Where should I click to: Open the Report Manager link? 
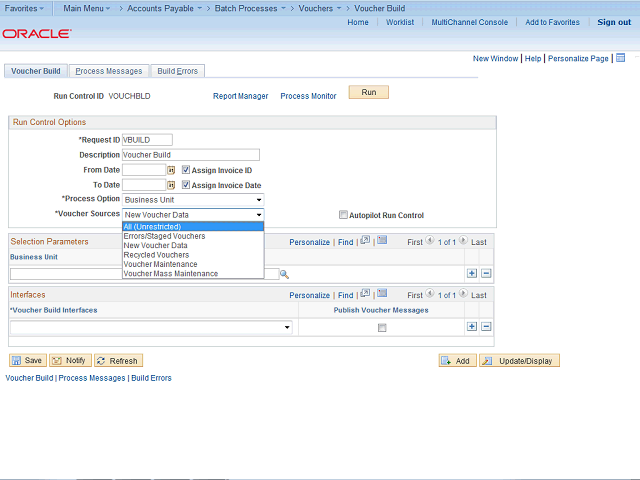tap(240, 96)
